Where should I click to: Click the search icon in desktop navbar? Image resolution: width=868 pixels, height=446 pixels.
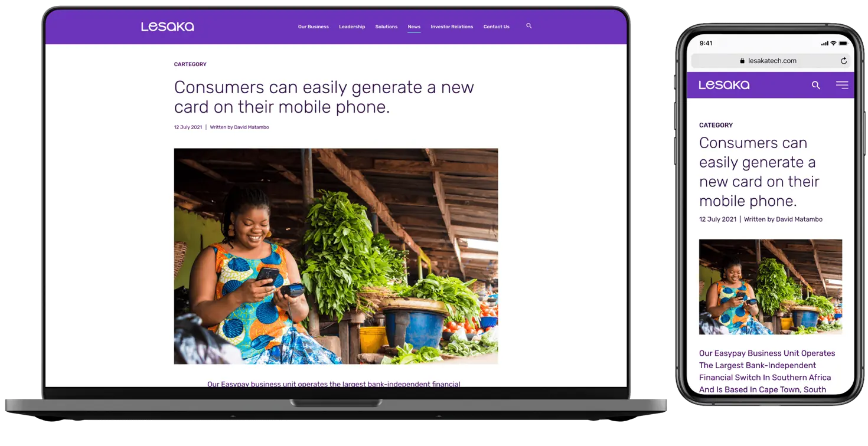[x=528, y=26]
